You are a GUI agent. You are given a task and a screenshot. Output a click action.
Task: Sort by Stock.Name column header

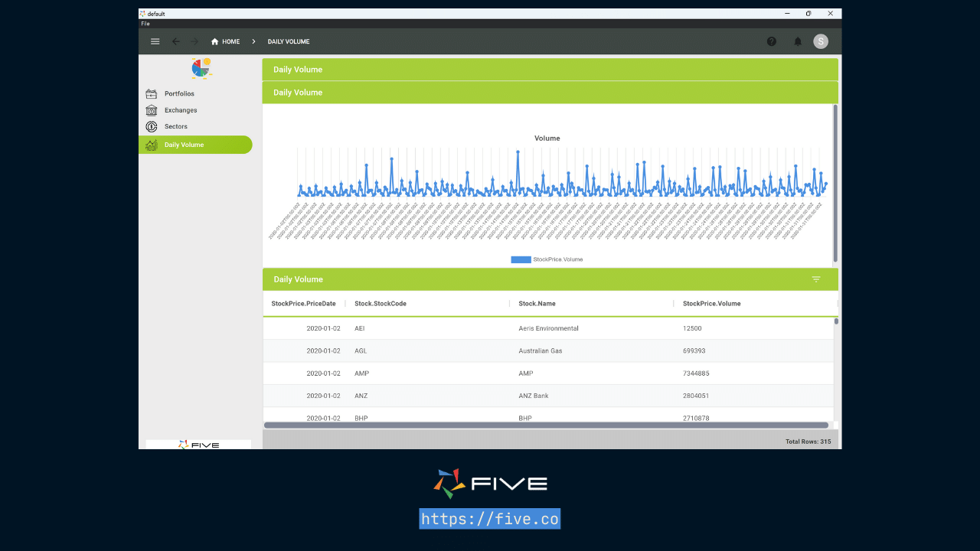click(x=537, y=304)
